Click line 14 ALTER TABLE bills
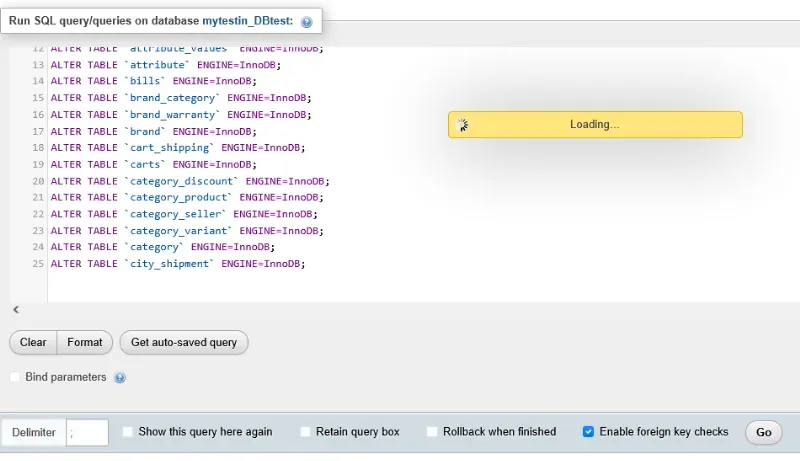This screenshot has height=461, width=800. coord(154,81)
